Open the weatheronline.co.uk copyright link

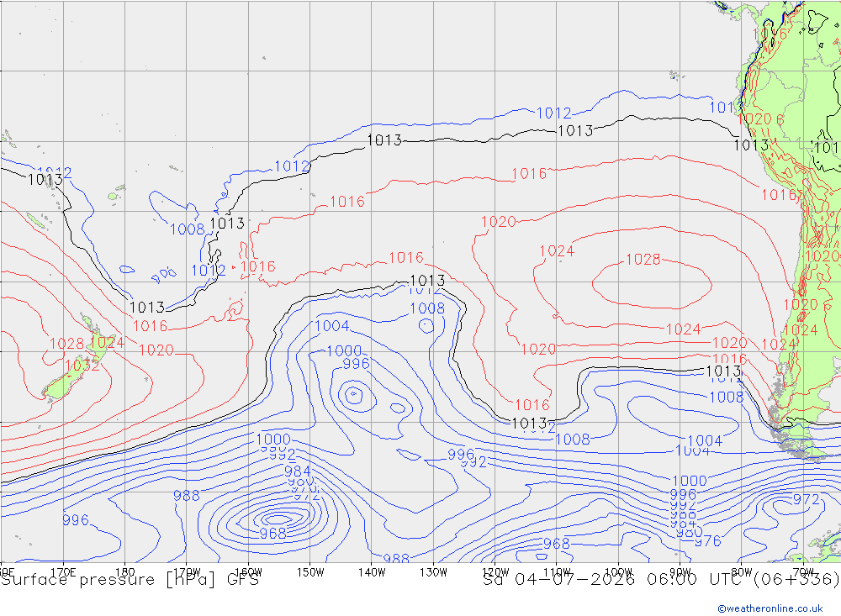click(770, 608)
